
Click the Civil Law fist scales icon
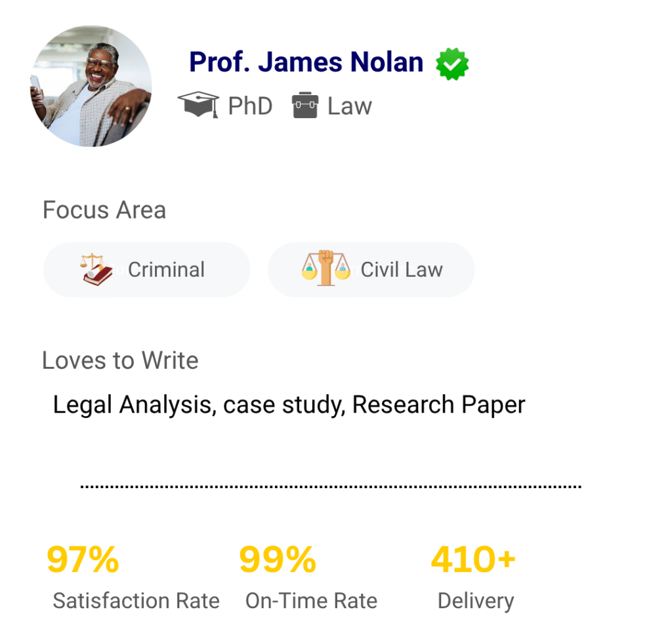click(325, 268)
